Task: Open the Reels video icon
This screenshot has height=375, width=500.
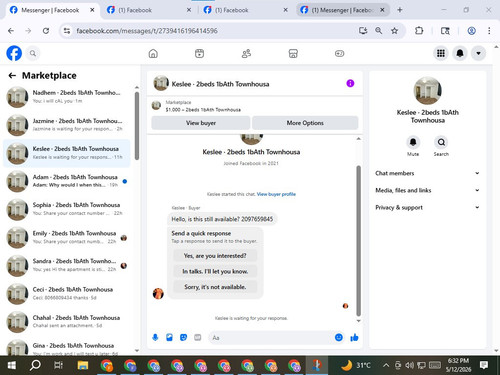Action: [x=199, y=53]
